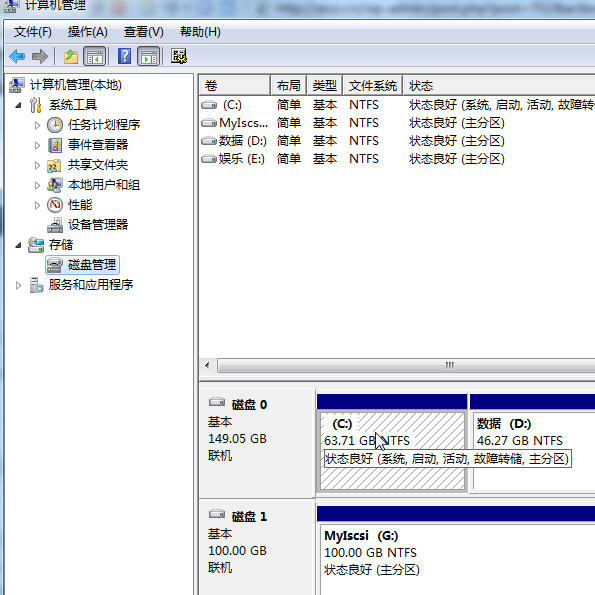This screenshot has width=595, height=595.
Task: Open the 文件(F) menu
Action: coord(33,32)
